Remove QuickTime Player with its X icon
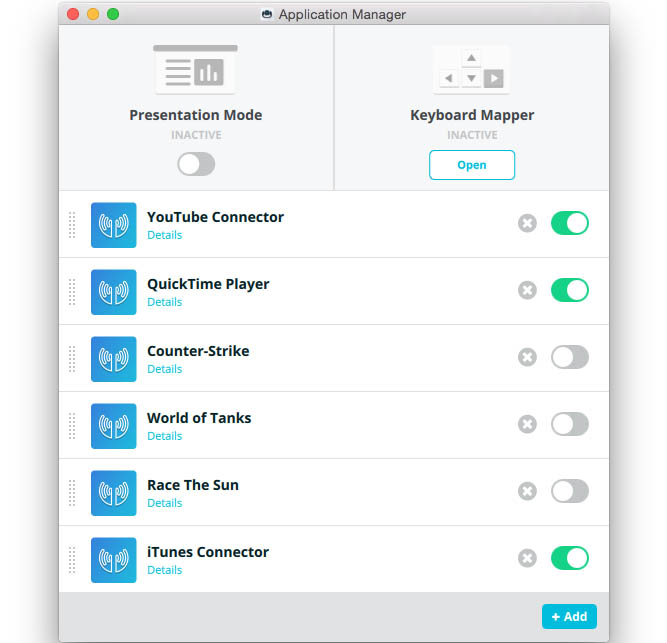Screen dimensions: 667x643 (527, 290)
